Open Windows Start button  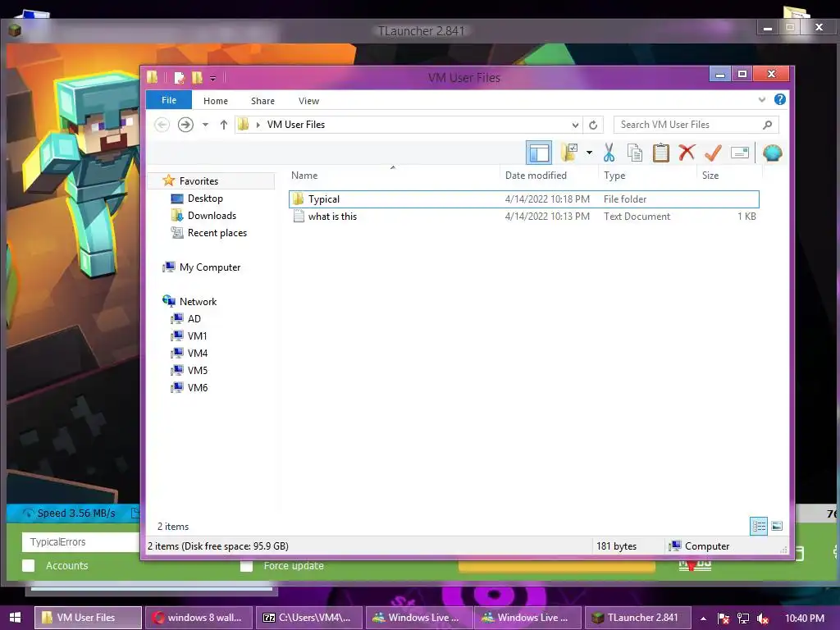pos(15,618)
